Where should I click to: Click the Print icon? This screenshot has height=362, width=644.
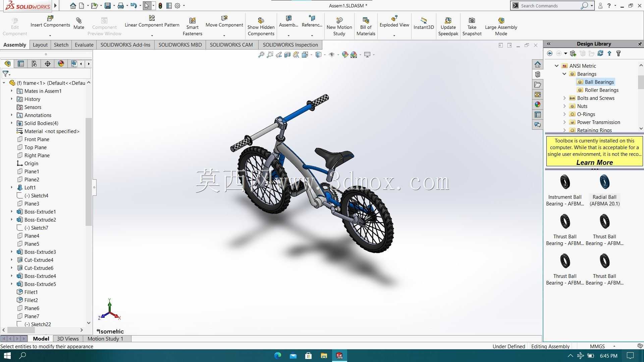point(121,6)
